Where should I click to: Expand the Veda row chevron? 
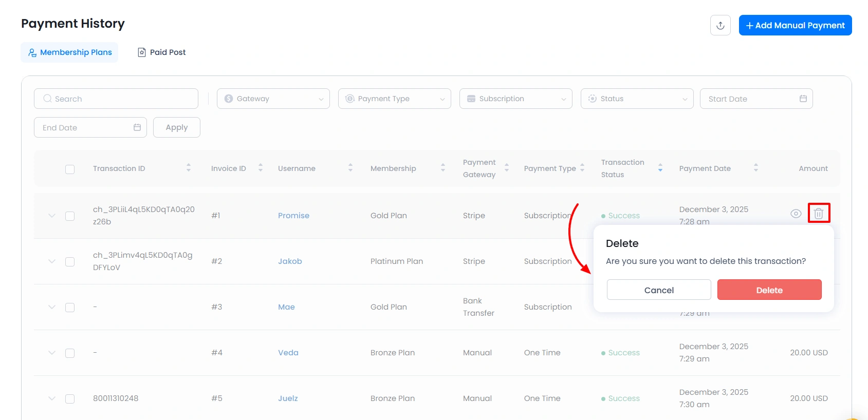tap(52, 353)
